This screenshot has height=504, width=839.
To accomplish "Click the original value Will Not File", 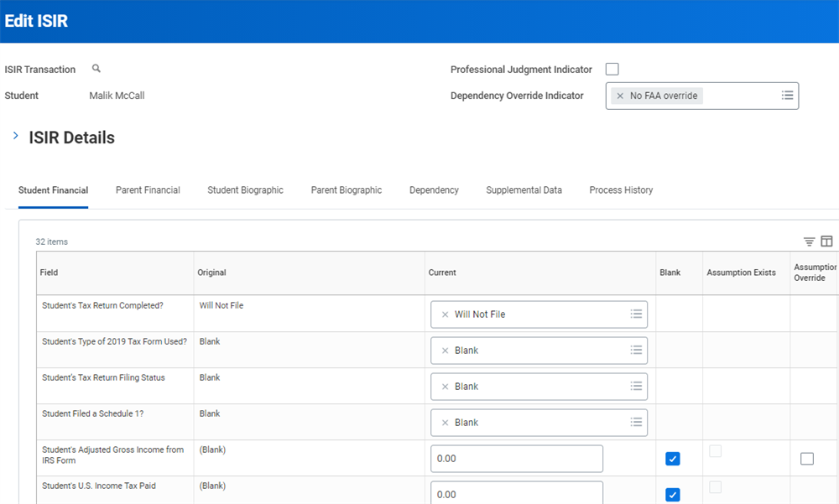I will [x=221, y=305].
